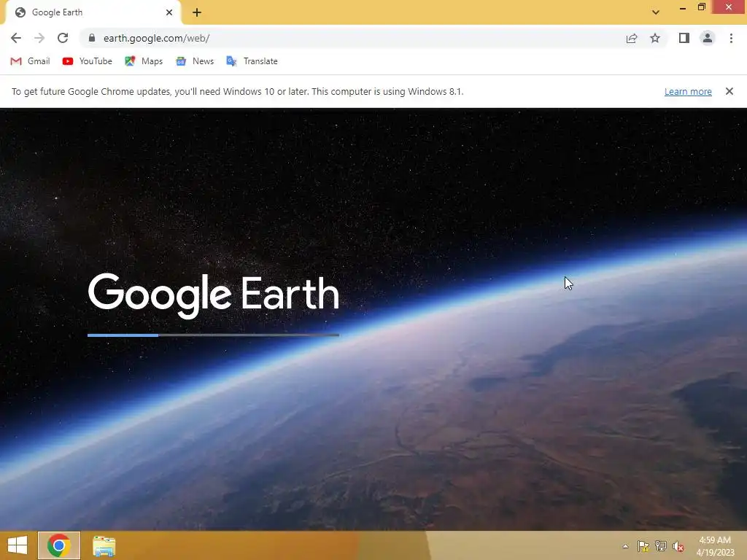Image resolution: width=747 pixels, height=560 pixels.
Task: Click the address bar showing earth.google.com/web/
Action: click(x=352, y=38)
